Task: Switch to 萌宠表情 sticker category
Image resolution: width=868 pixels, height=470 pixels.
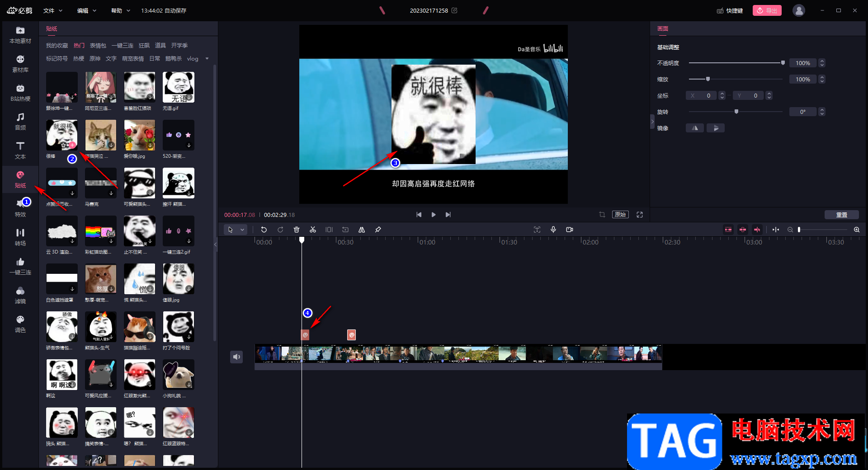Action: point(133,58)
